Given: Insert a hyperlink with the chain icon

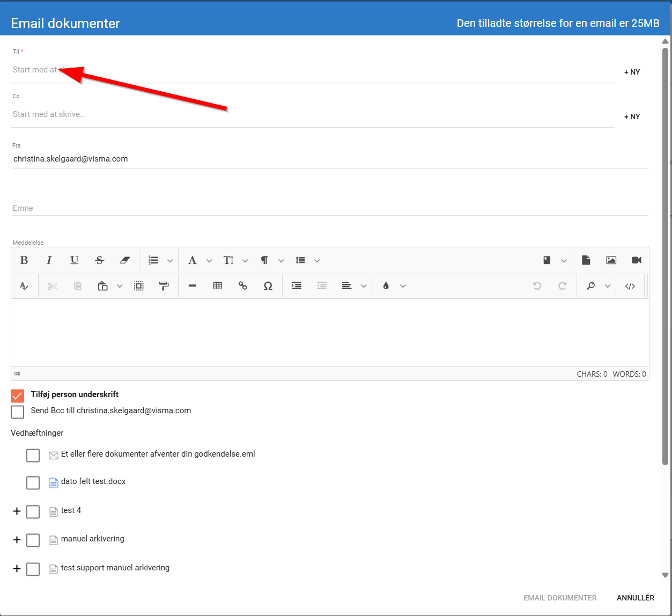Looking at the screenshot, I should [x=243, y=286].
